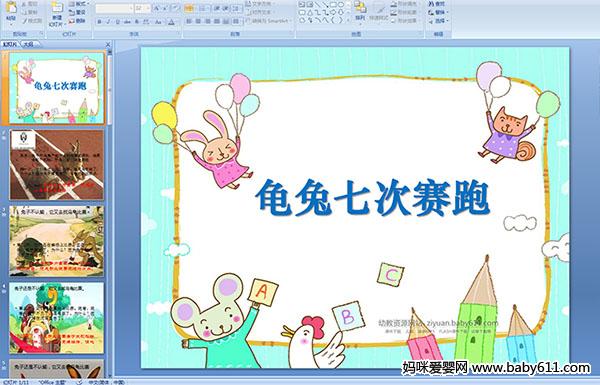Toggle bold formatting
600x385 pixels.
click(x=99, y=22)
